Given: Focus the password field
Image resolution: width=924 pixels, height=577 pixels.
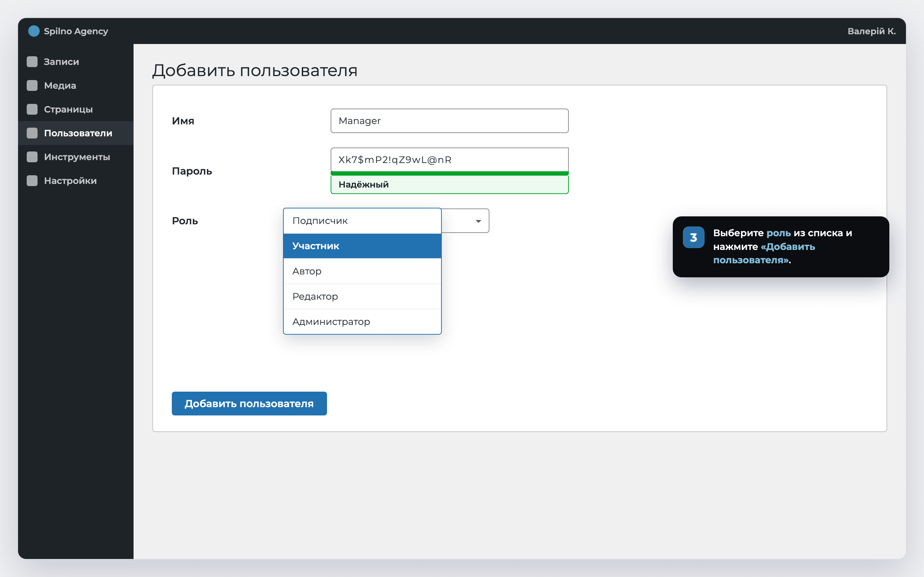Looking at the screenshot, I should [x=449, y=160].
